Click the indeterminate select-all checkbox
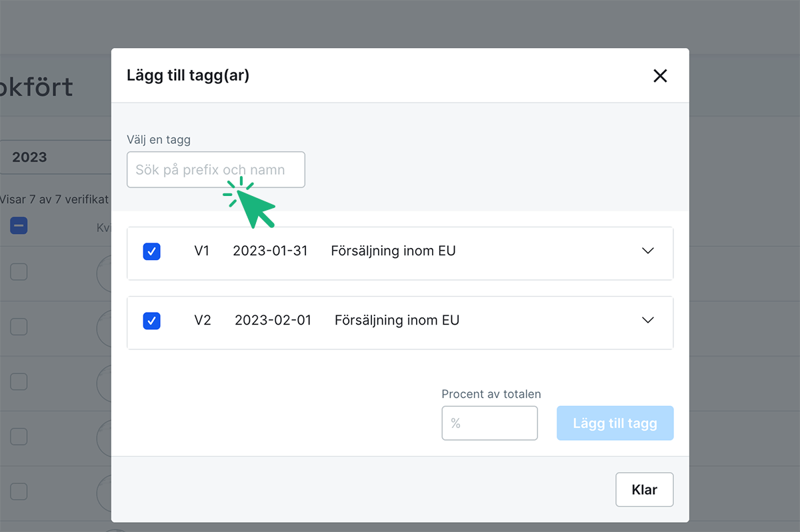Viewport: 800px width, 532px height. coord(19,226)
